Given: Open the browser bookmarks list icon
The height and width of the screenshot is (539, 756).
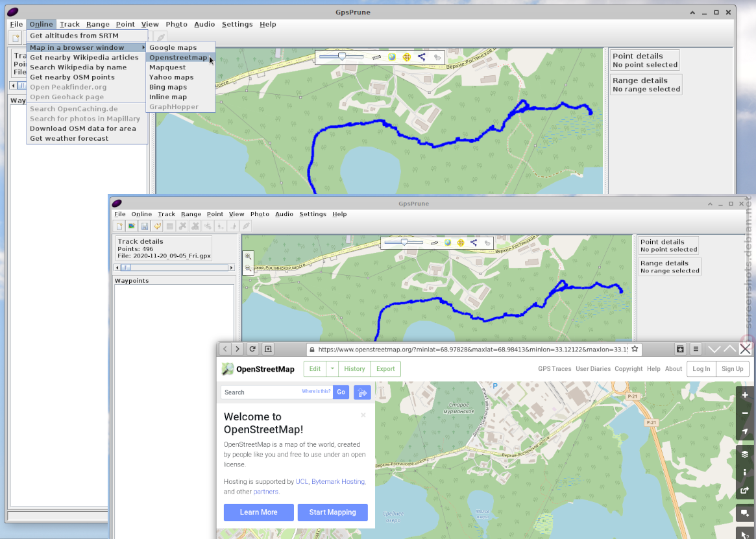Looking at the screenshot, I should pos(680,349).
